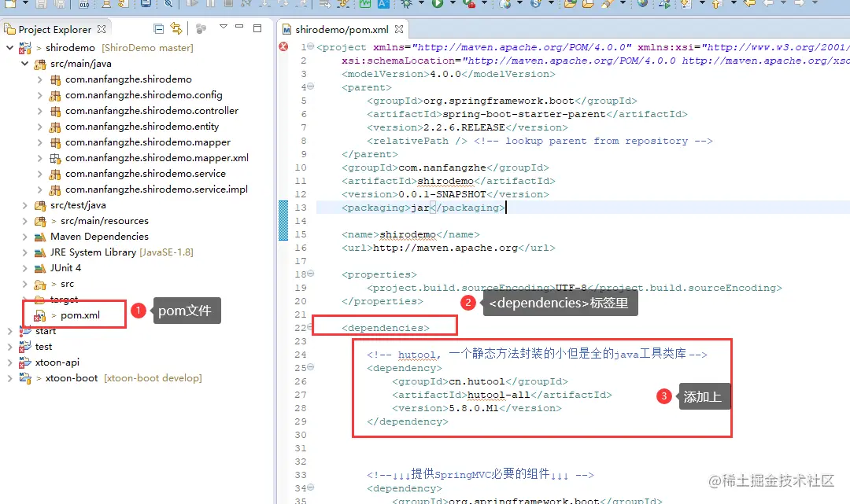Click the <dependencies> tag on line 22
This screenshot has width=850, height=504.
click(386, 328)
